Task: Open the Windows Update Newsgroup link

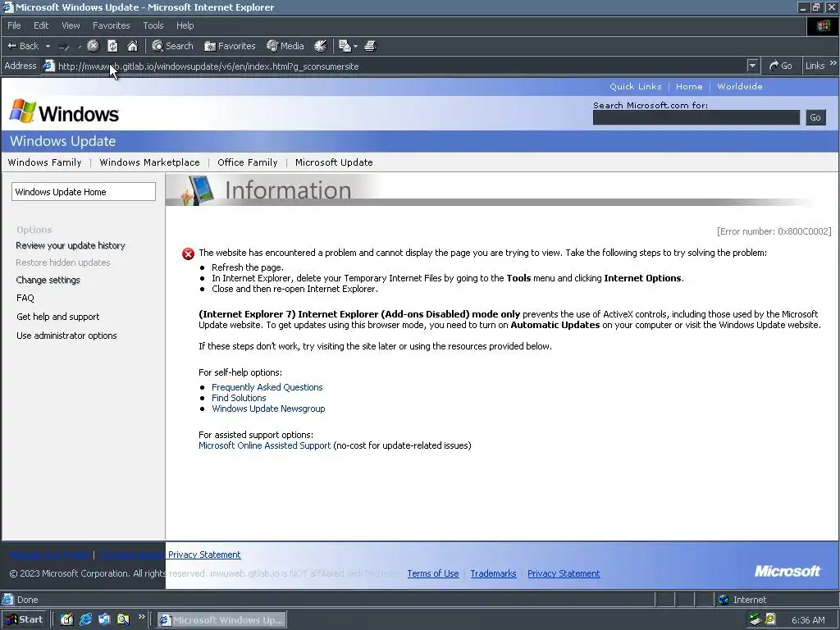Action: (268, 409)
